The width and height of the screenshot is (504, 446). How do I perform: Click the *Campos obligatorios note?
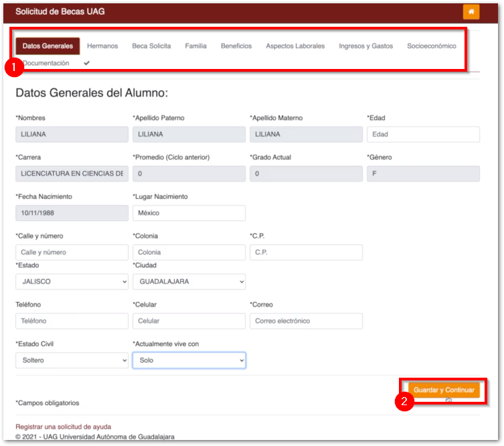pyautogui.click(x=48, y=403)
